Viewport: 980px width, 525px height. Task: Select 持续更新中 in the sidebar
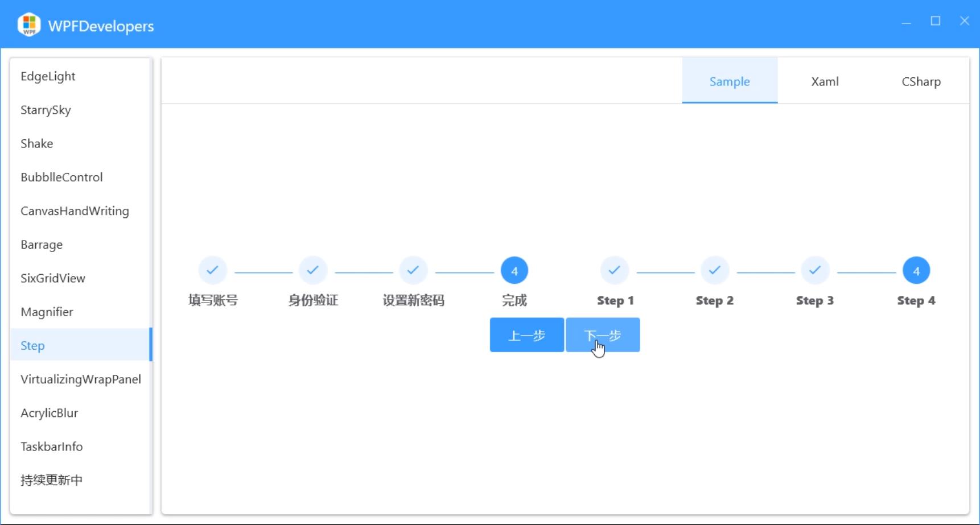pyautogui.click(x=81, y=480)
